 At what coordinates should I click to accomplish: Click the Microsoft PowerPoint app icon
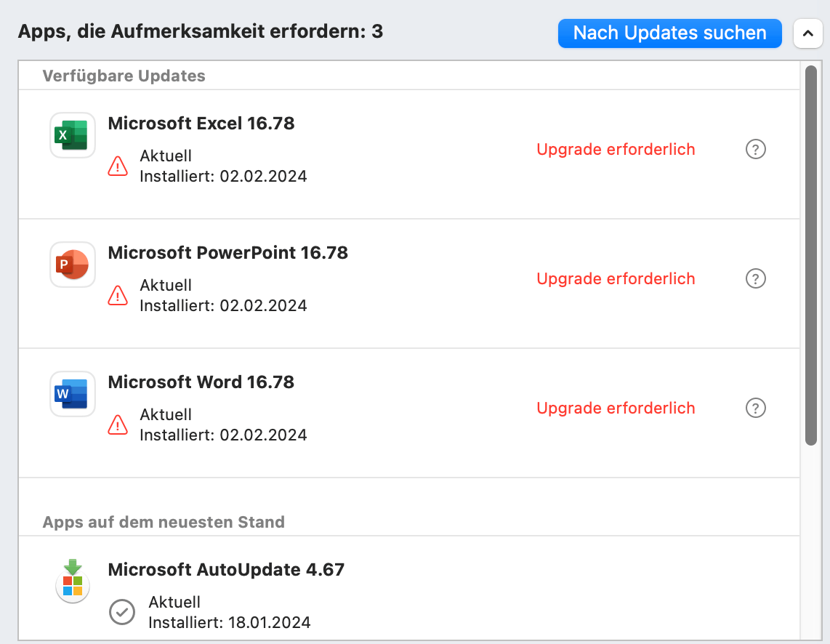coord(72,265)
